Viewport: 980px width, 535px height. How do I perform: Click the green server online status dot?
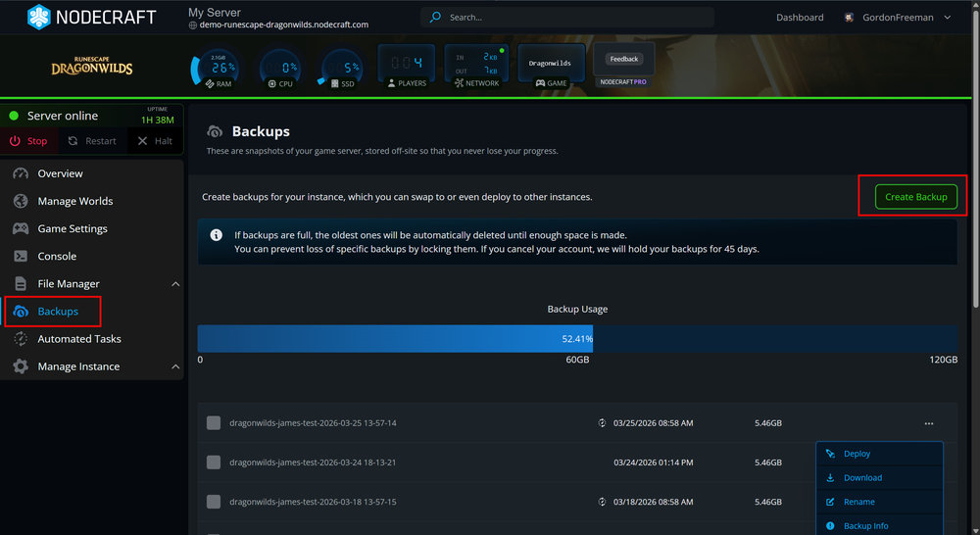click(14, 116)
